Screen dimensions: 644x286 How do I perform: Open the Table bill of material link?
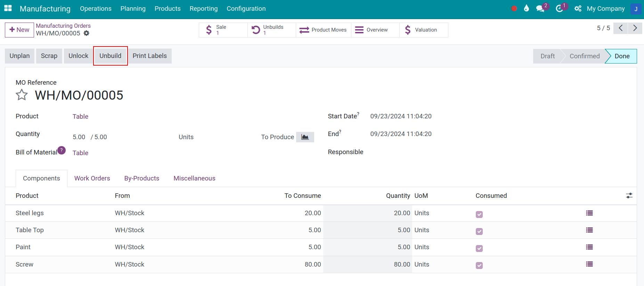pyautogui.click(x=80, y=153)
